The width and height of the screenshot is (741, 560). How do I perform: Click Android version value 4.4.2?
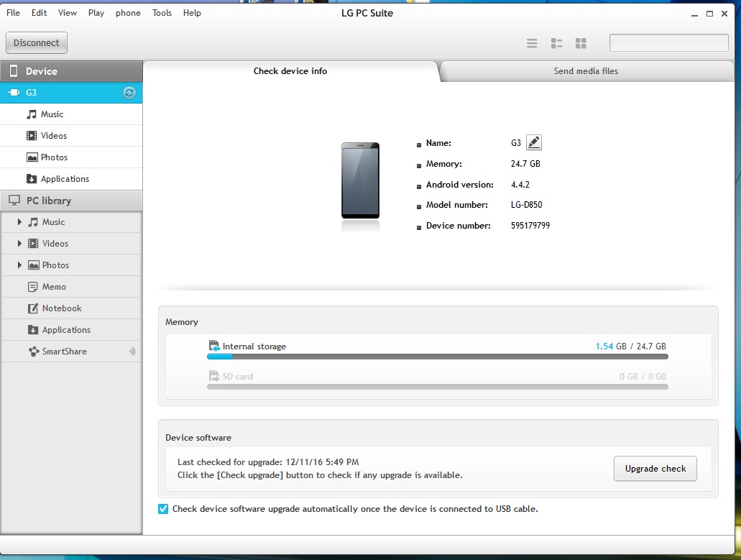coord(520,185)
